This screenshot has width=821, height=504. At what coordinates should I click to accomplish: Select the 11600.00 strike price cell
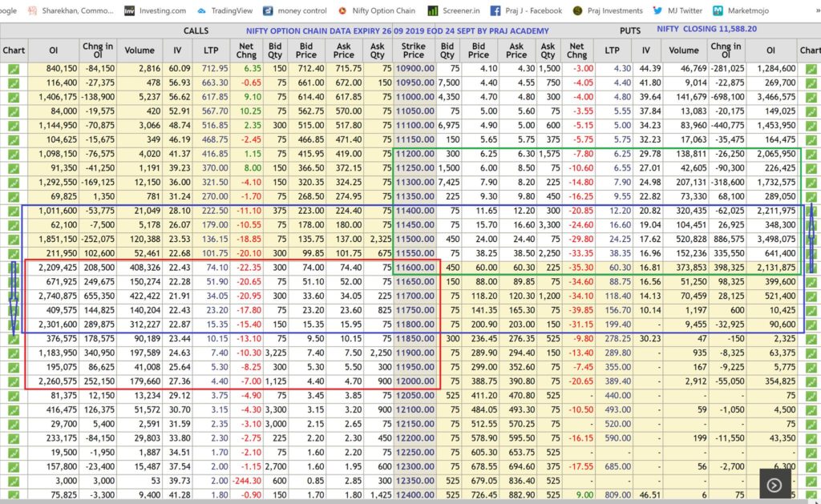click(x=415, y=268)
